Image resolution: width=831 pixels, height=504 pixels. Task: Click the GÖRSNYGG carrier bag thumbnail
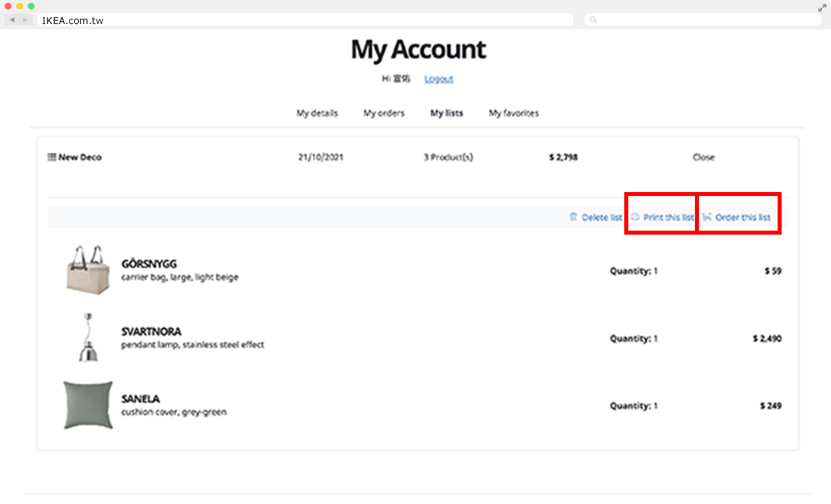pos(88,269)
